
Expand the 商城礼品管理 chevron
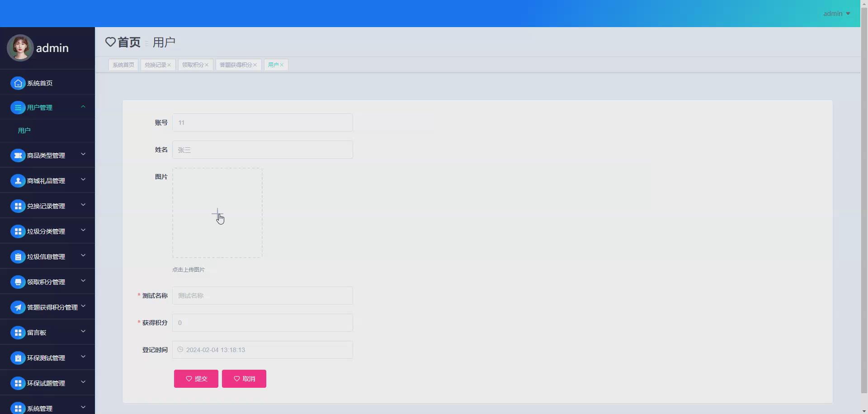[83, 180]
